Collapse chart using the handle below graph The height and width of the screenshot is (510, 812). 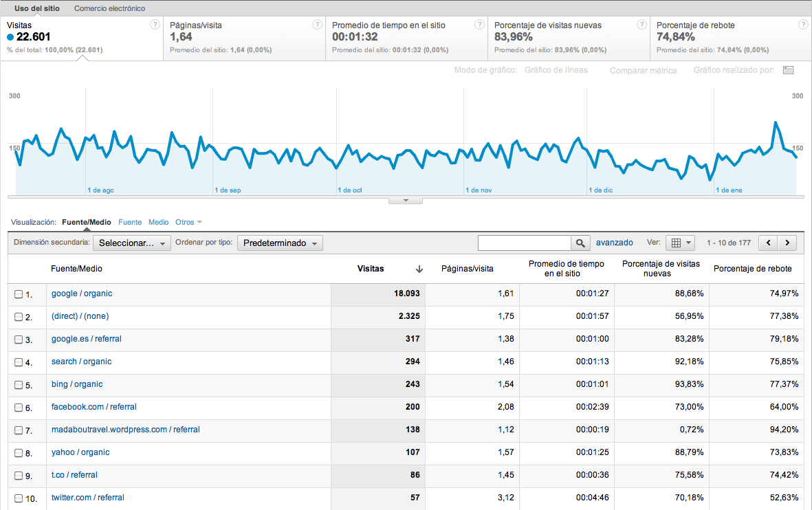(x=406, y=201)
